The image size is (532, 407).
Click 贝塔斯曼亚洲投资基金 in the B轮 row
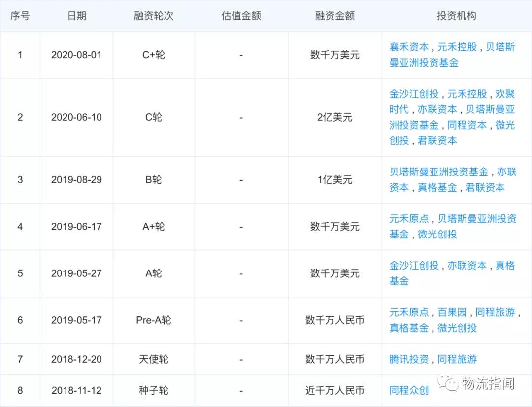(439, 172)
